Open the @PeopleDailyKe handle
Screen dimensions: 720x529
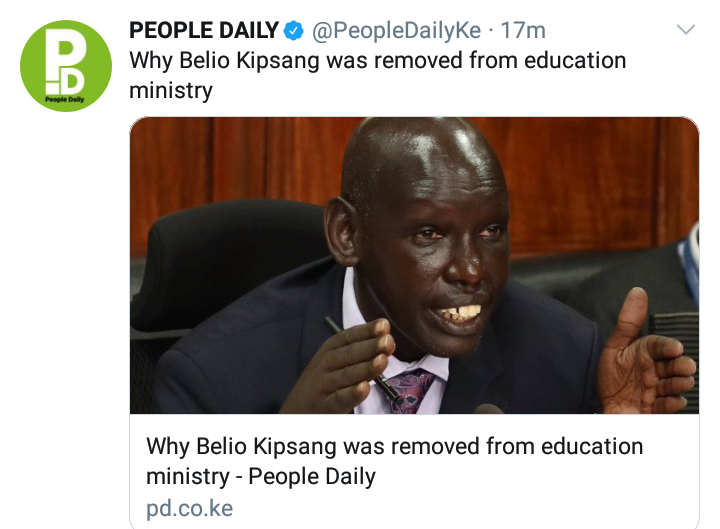pos(397,31)
